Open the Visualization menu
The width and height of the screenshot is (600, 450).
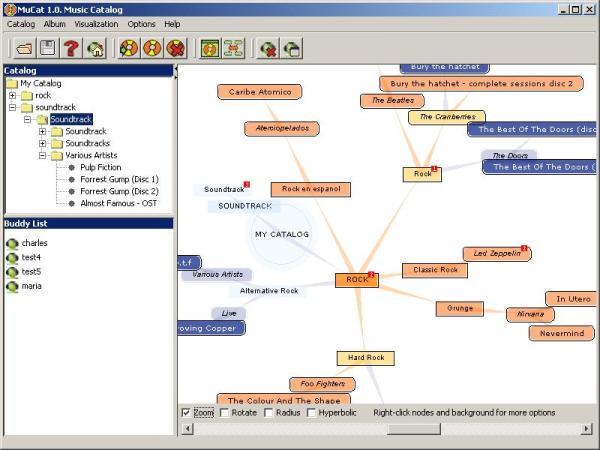point(96,24)
